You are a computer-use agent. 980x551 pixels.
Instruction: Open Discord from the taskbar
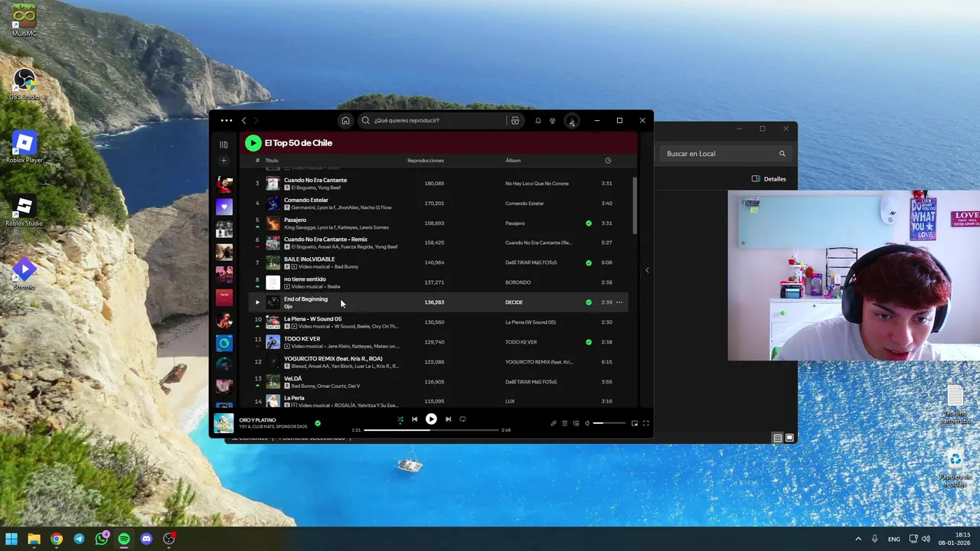146,539
